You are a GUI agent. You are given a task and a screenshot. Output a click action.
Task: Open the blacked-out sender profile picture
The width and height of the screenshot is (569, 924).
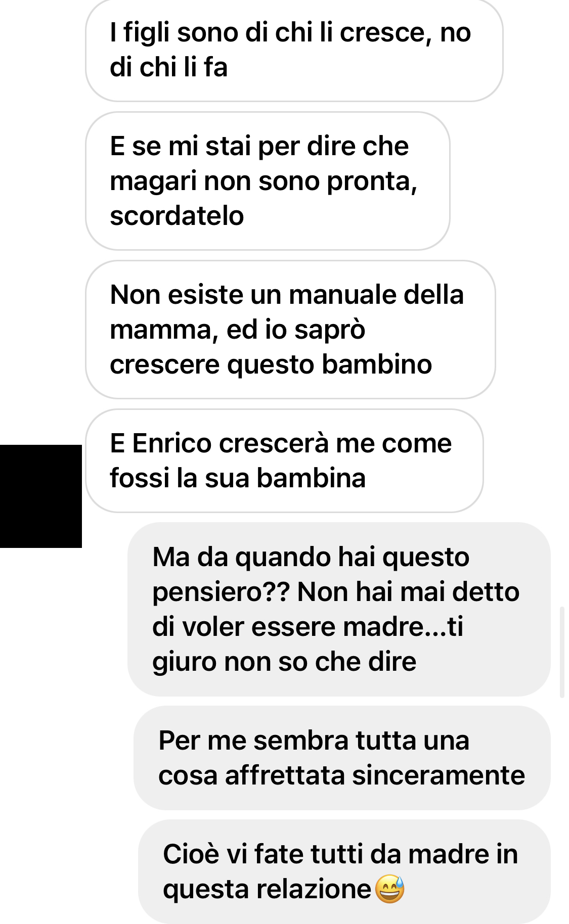coord(40,496)
